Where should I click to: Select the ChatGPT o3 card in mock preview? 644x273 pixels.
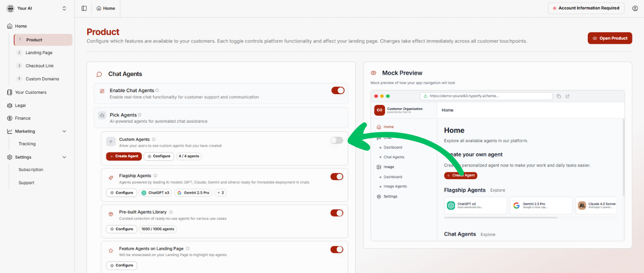point(476,206)
